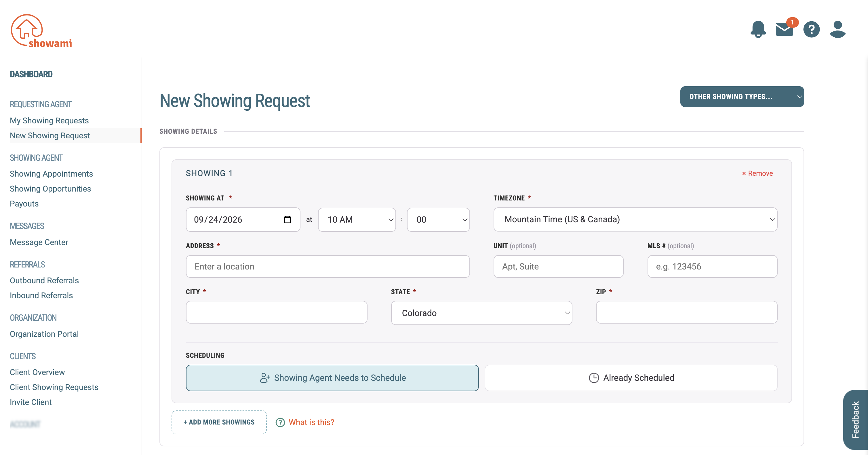The image size is (868, 455).
Task: Open My Showing Requests
Action: [49, 121]
